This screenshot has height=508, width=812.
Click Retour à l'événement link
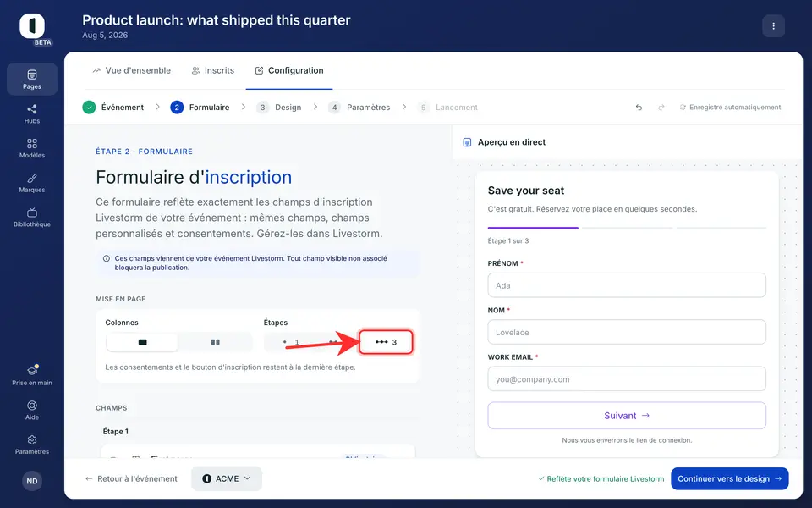point(132,478)
